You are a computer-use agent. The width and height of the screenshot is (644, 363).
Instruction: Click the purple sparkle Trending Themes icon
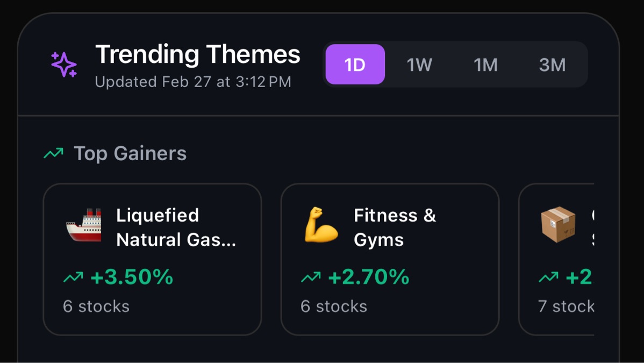pyautogui.click(x=63, y=65)
